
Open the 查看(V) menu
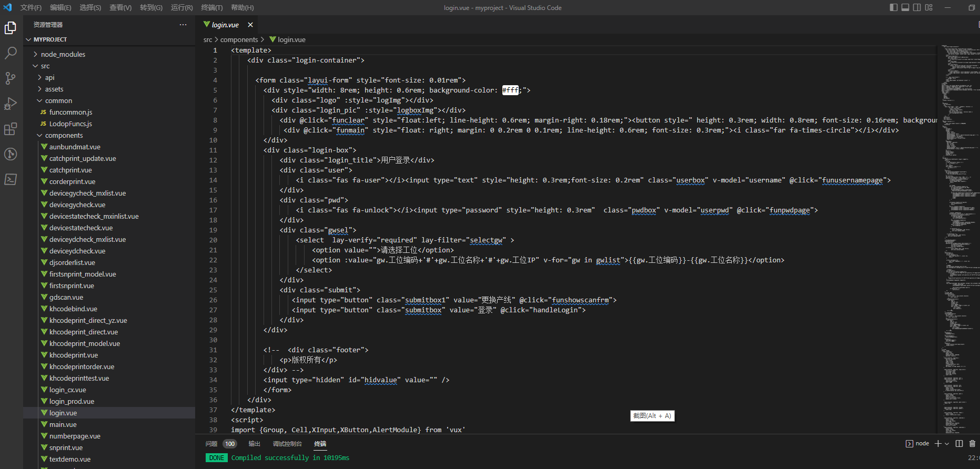coord(120,7)
